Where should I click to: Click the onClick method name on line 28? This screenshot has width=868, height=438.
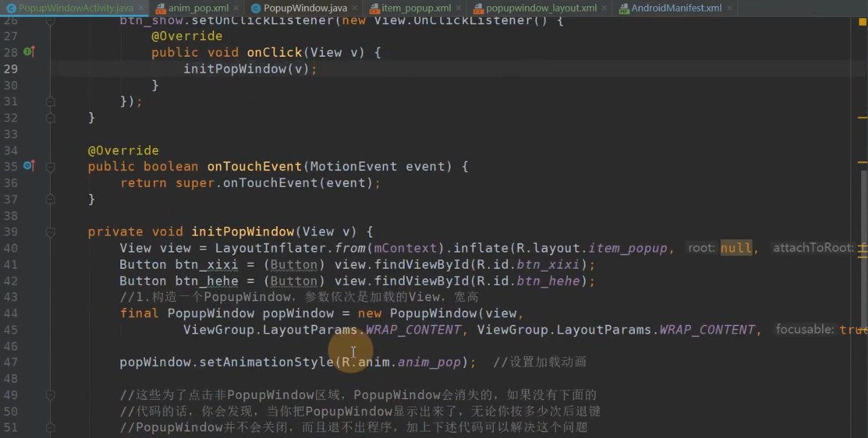pyautogui.click(x=274, y=53)
